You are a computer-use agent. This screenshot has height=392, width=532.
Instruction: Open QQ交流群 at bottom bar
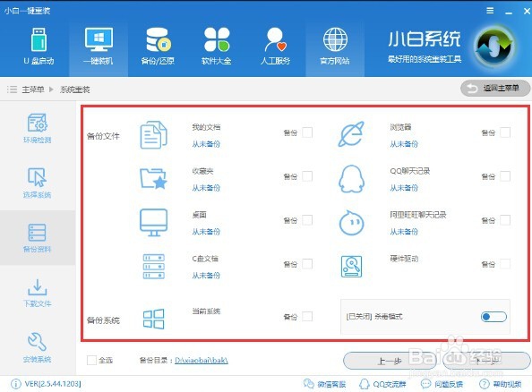382,384
